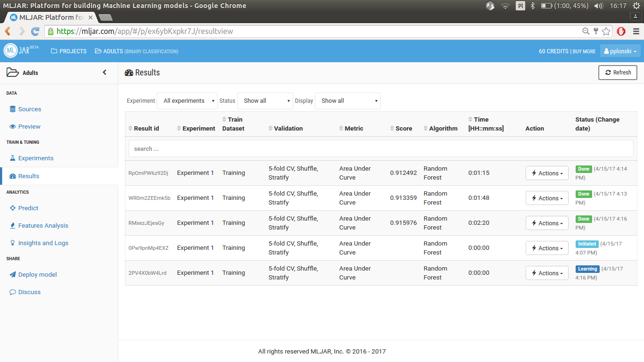Click the results search field
644x362 pixels.
pos(381,148)
